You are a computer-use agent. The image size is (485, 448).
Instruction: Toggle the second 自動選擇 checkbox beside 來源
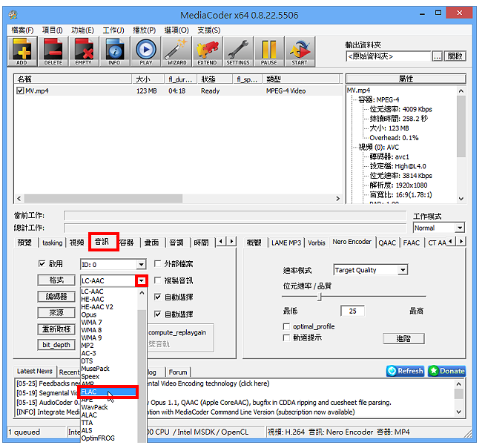(158, 314)
